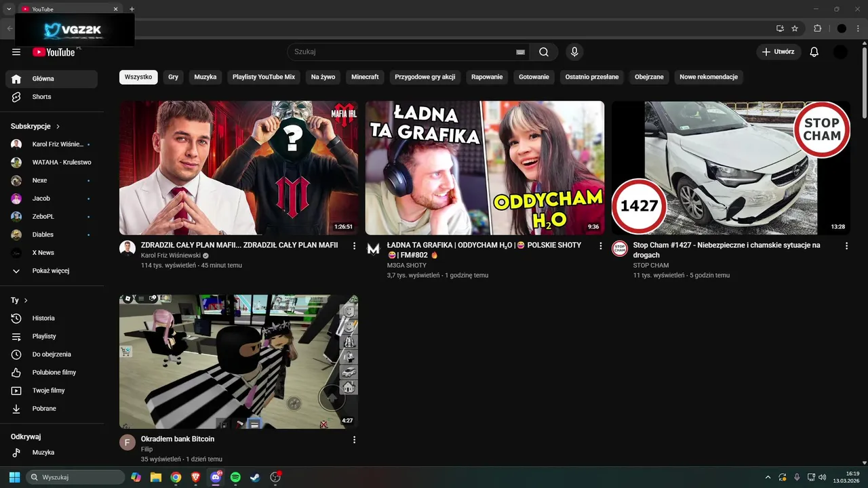This screenshot has height=488, width=868.
Task: Open Steam from the taskbar
Action: (x=255, y=477)
